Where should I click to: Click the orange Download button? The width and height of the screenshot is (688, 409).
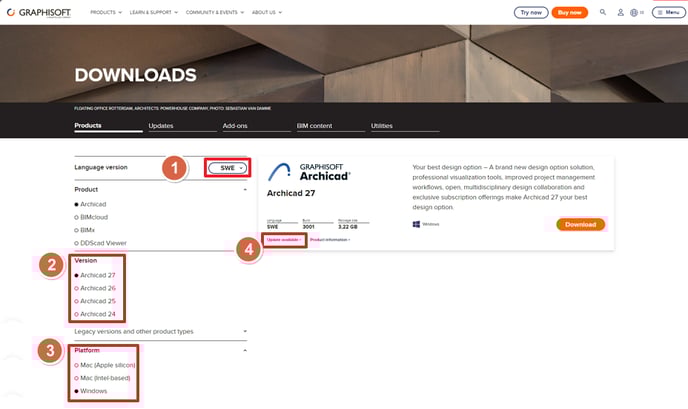[x=580, y=224]
